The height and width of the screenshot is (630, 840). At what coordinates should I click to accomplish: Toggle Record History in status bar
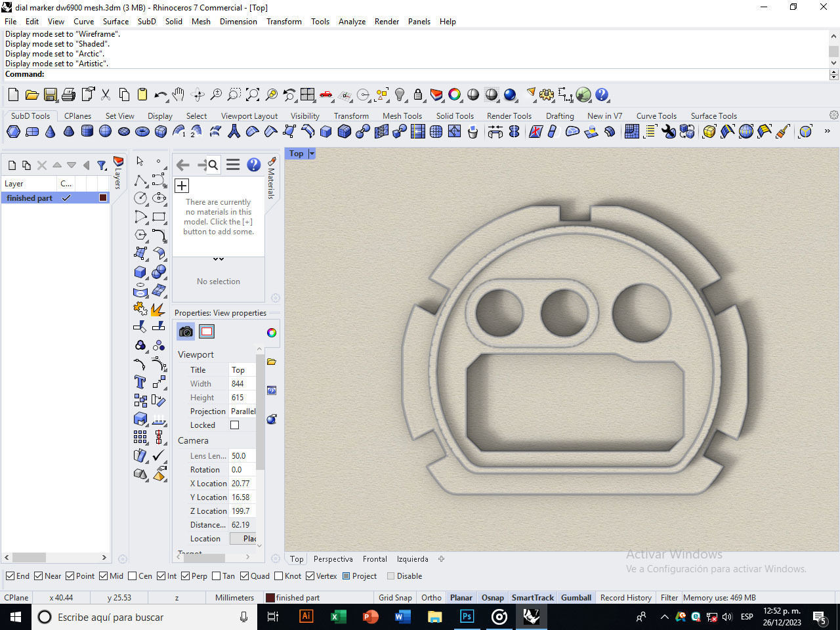[x=625, y=598]
